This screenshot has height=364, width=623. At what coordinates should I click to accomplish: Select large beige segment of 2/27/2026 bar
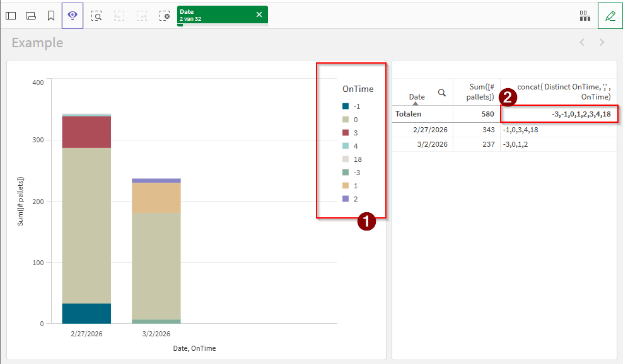point(86,226)
